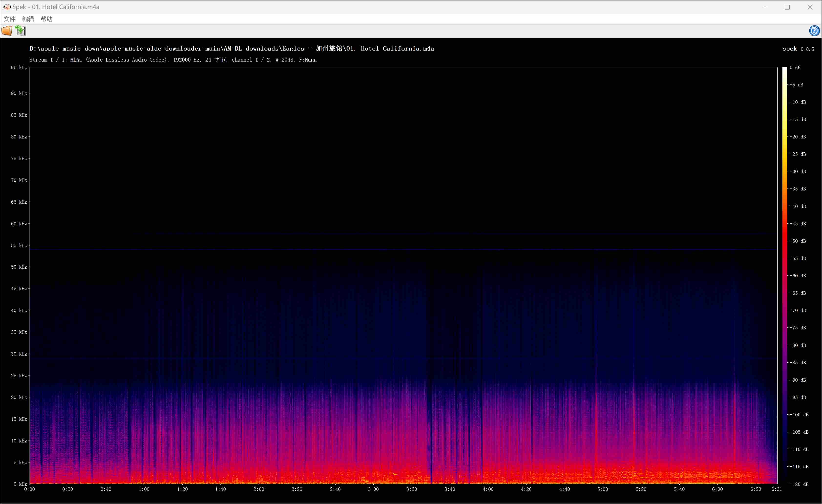Click the file path text above the spectrogram
The height and width of the screenshot is (504, 822).
pos(232,49)
